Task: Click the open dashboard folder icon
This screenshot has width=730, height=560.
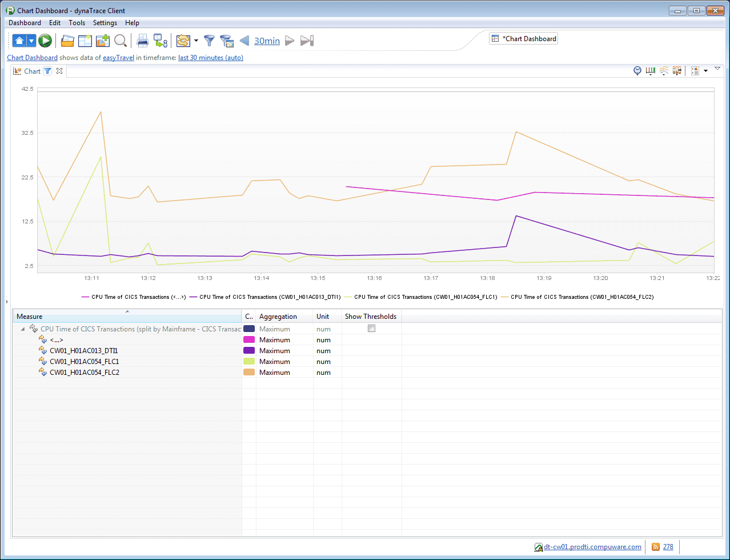Action: click(x=67, y=41)
